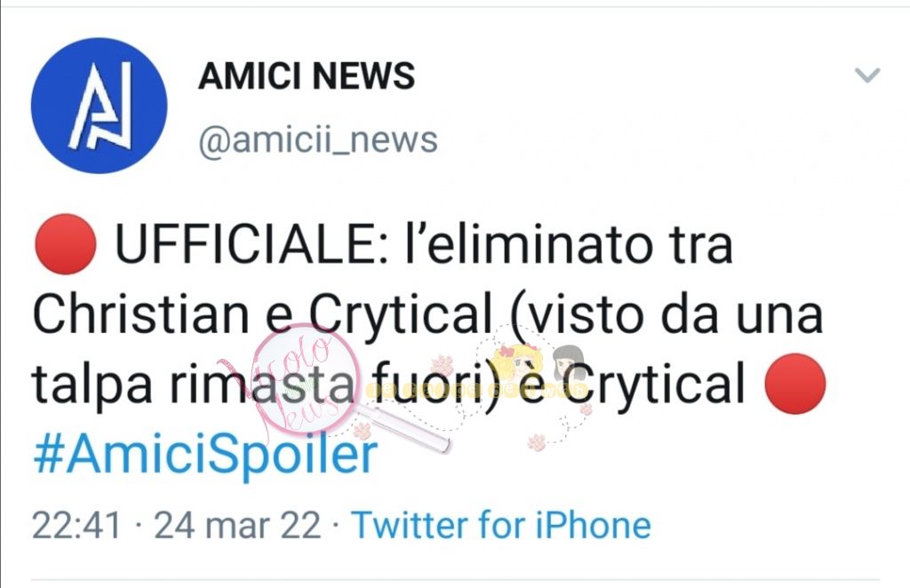Select the name Christian in the tweet

point(141,314)
